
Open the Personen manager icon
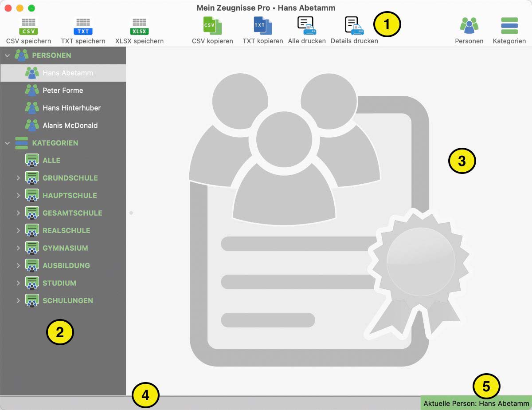tap(469, 26)
